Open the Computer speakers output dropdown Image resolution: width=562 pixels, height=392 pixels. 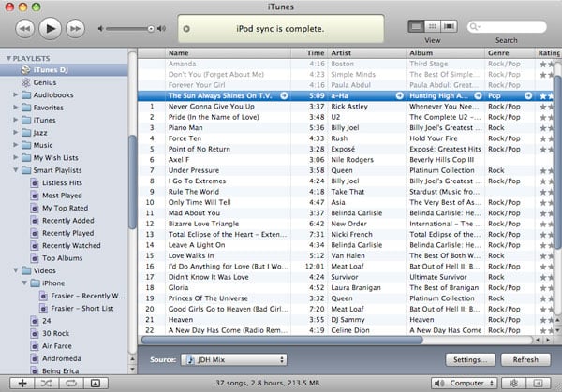pyautogui.click(x=465, y=383)
